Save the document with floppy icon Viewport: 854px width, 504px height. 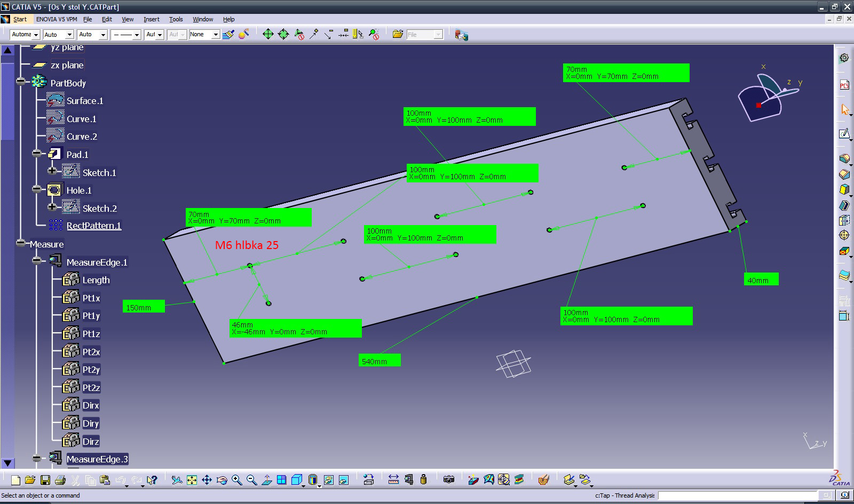tap(45, 480)
